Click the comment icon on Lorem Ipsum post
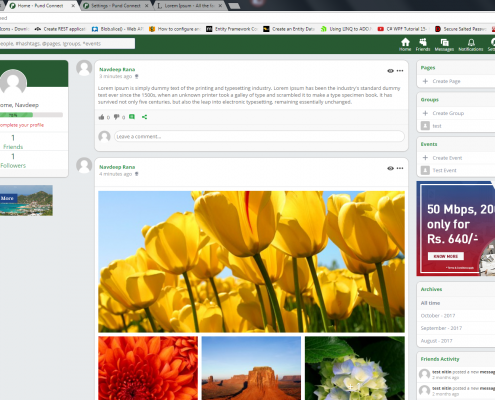 pyautogui.click(x=132, y=117)
